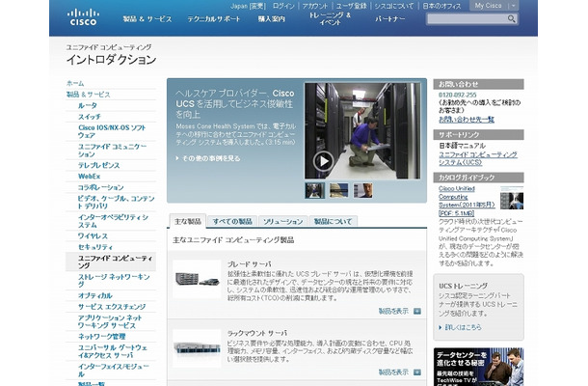Open the お問い合わせ先一覧 link
Screen dimensions: 588x386
[467, 120]
